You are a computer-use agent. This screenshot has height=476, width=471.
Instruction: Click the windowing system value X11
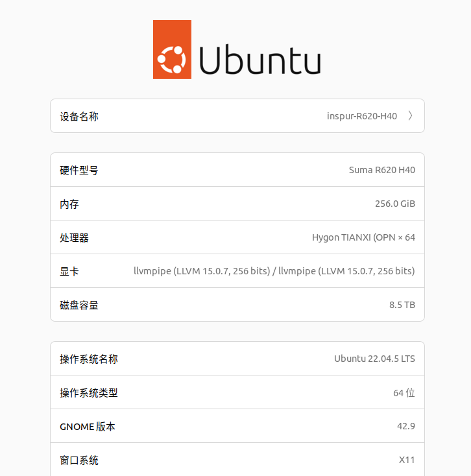point(407,460)
